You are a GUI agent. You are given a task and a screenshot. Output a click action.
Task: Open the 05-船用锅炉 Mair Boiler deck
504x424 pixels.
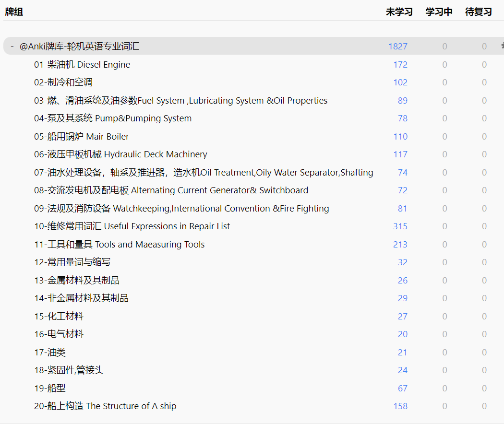coord(82,137)
